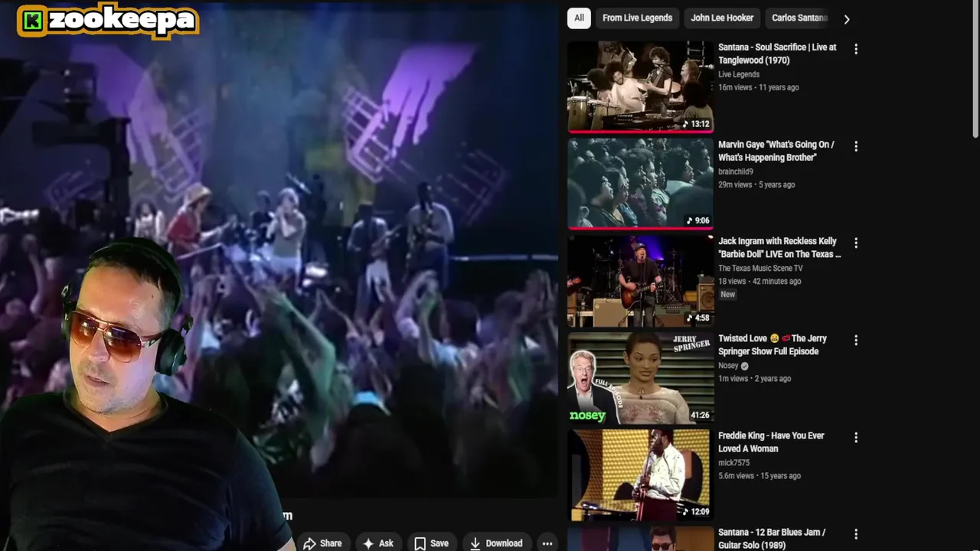The width and height of the screenshot is (980, 551).
Task: Open Freddie King video thumbnail
Action: click(641, 475)
